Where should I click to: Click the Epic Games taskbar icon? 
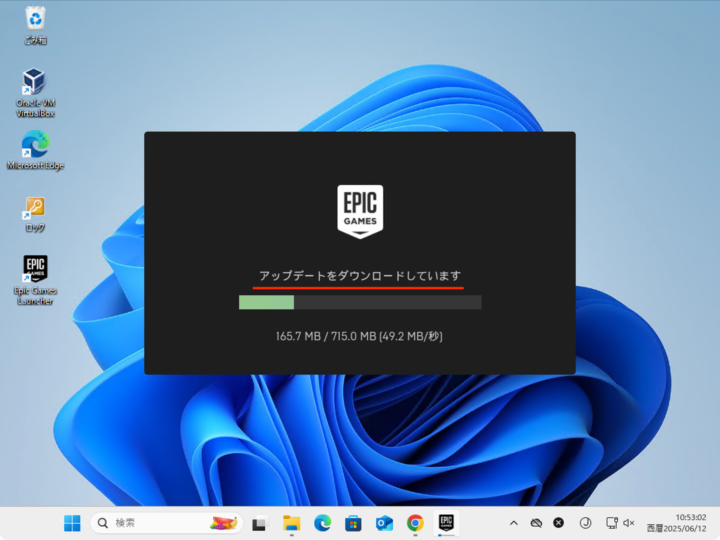446,523
